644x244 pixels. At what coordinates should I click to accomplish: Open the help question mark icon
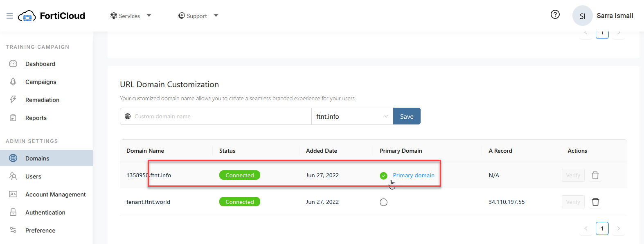tap(555, 15)
